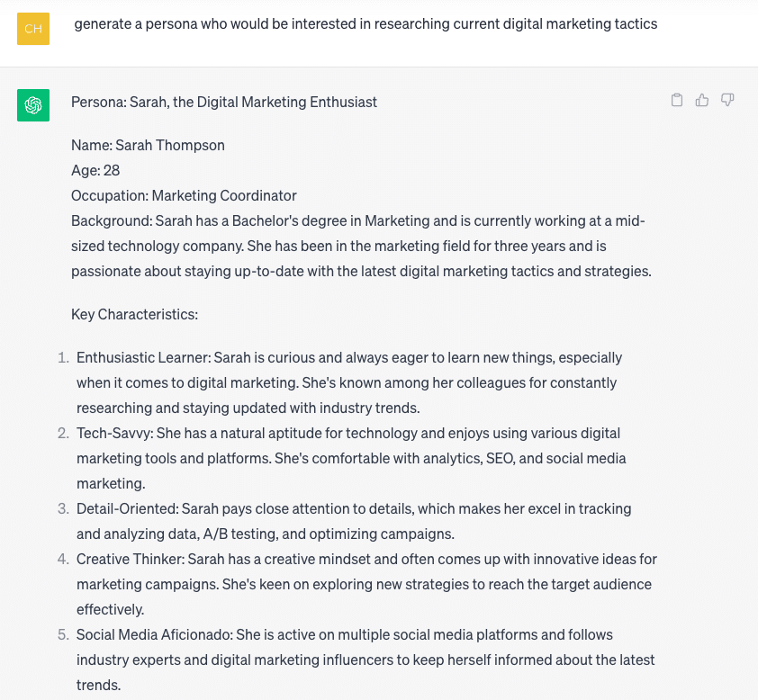Click the Key Characteristics heading

134,314
